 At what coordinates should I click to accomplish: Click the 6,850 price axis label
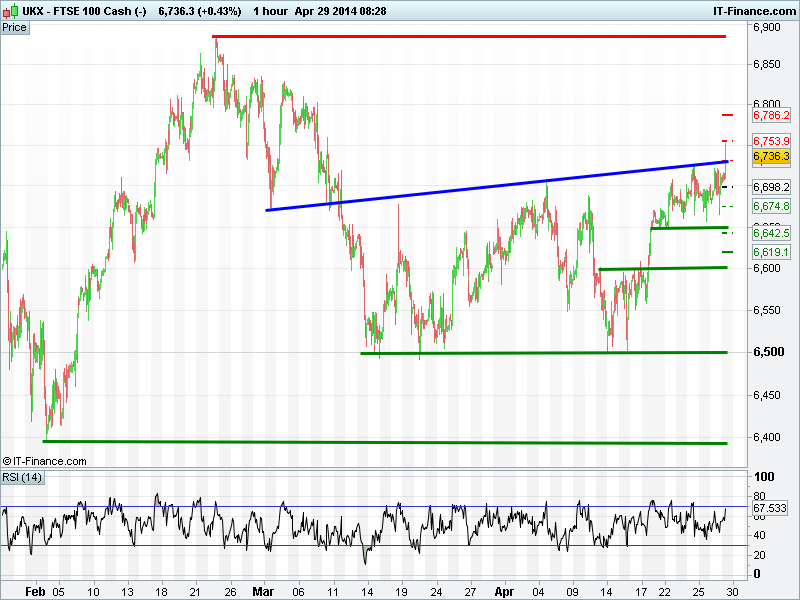click(767, 64)
